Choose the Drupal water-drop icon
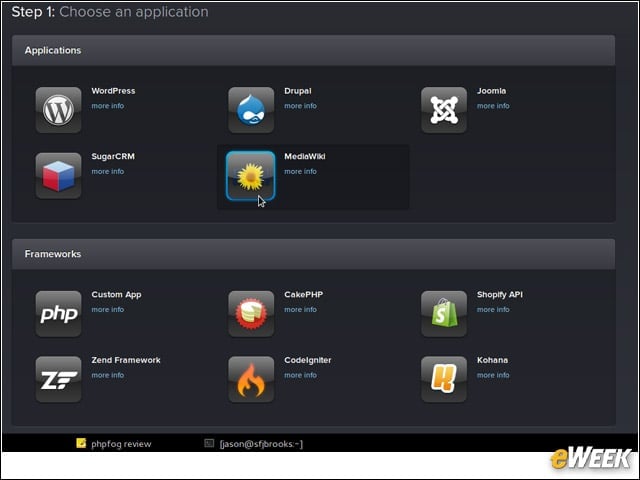640x480 pixels. tap(251, 110)
